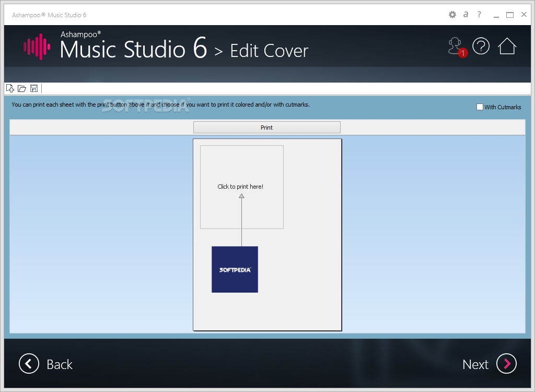The image size is (535, 392).
Task: Close the Ashampoo Music Studio window
Action: tap(524, 14)
